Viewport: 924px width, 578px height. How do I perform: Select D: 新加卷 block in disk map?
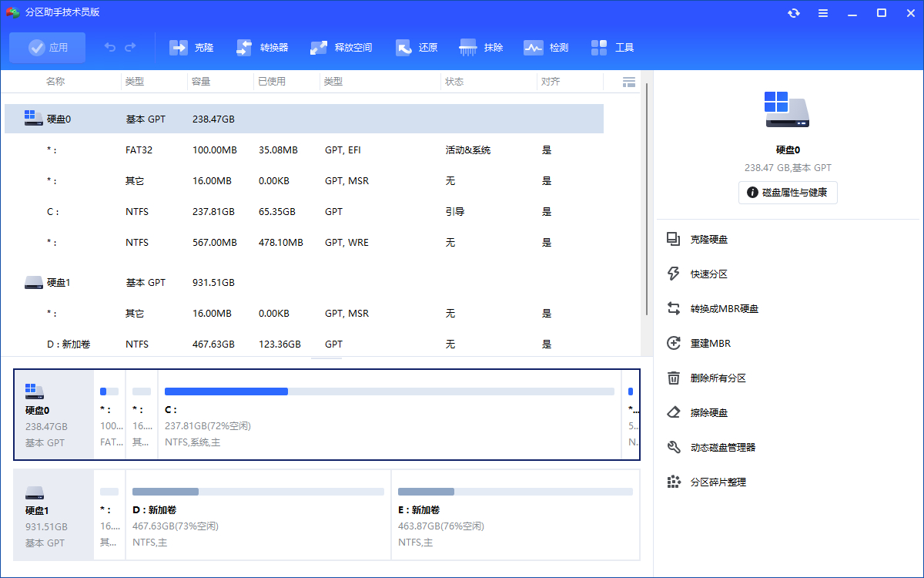click(x=258, y=515)
